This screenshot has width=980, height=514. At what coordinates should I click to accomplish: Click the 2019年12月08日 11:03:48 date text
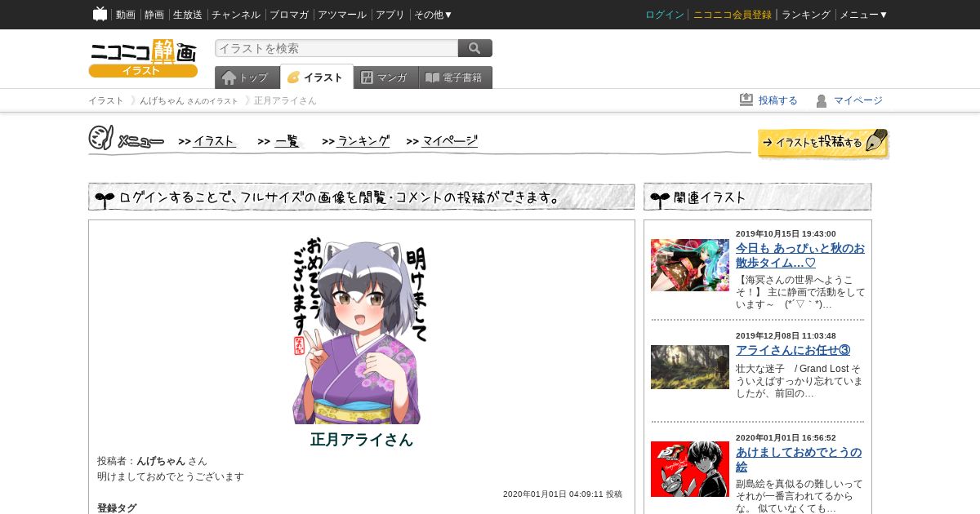(x=786, y=336)
